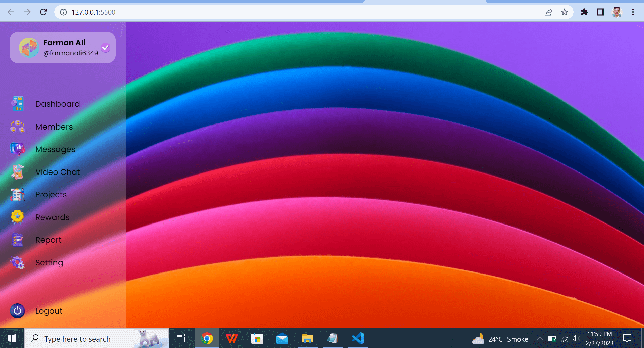Open the Extensions puzzle-piece menu
Image resolution: width=644 pixels, height=348 pixels.
tap(585, 12)
